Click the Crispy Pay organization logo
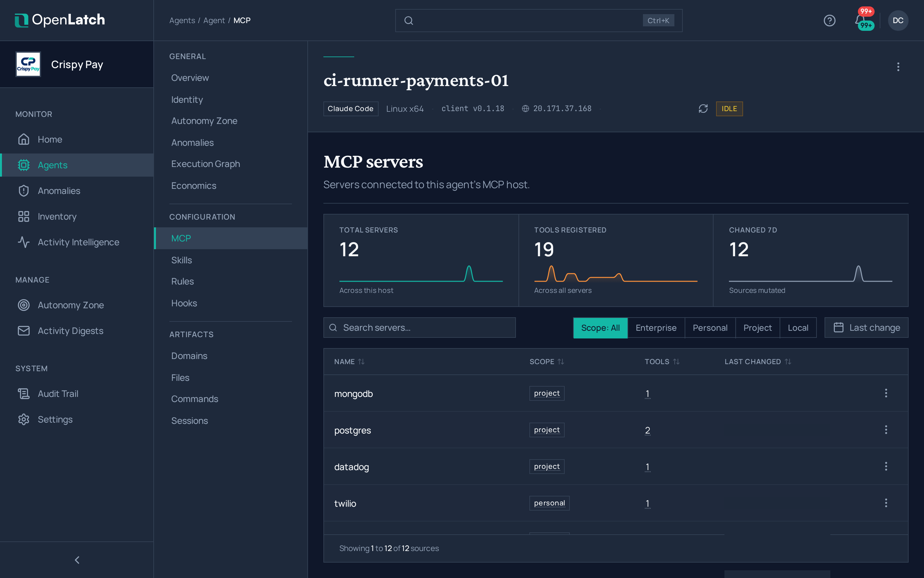Viewport: 924px width, 578px height. [x=28, y=64]
